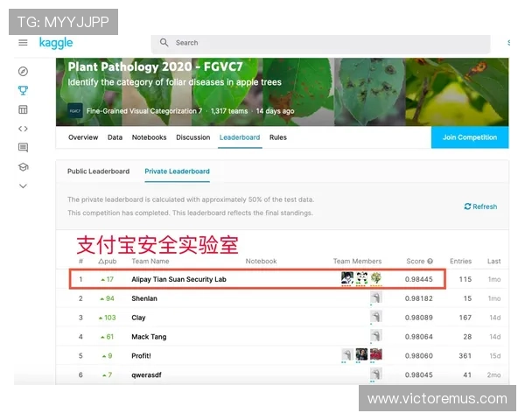The height and width of the screenshot is (420, 525).
Task: Open the table Datasets sidebar icon
Action: point(23,109)
